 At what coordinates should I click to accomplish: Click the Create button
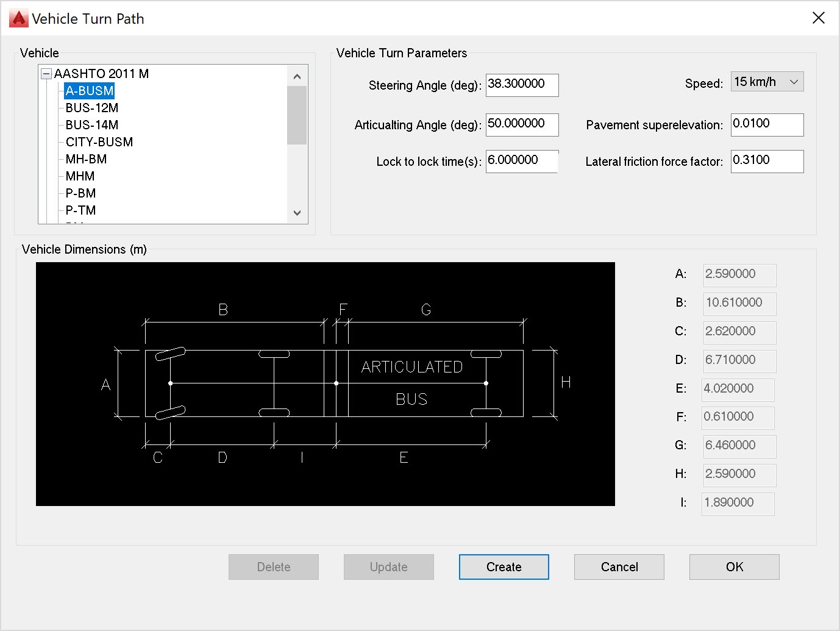pyautogui.click(x=504, y=567)
